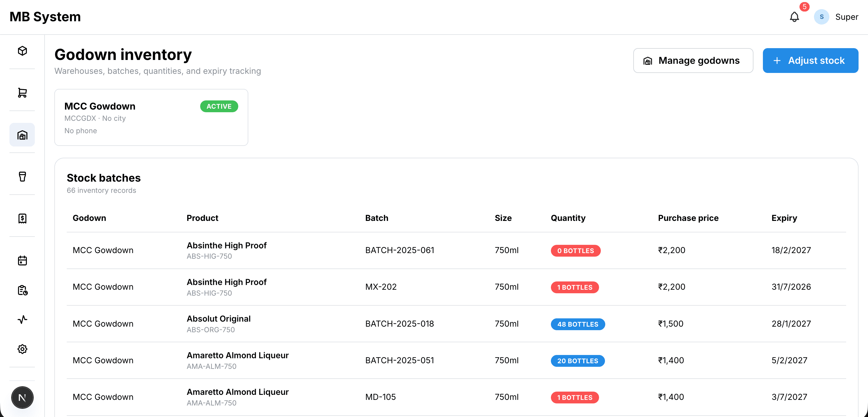Click the Expiry column header

tap(784, 218)
